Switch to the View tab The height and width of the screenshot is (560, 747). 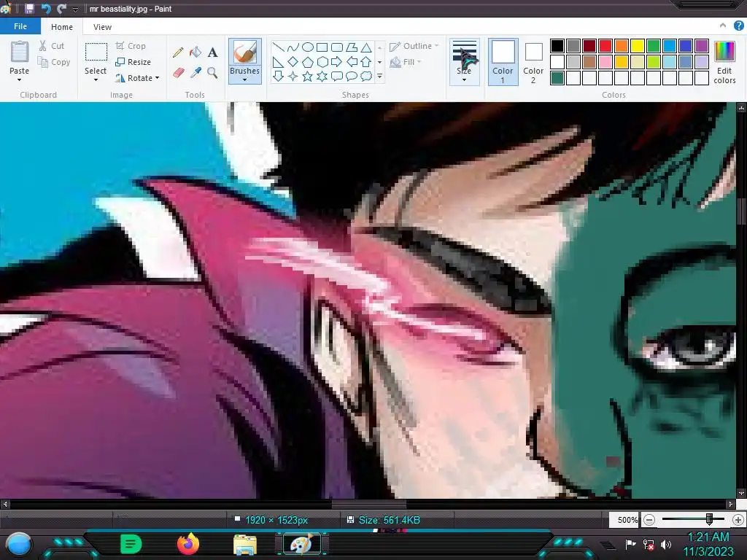[102, 27]
